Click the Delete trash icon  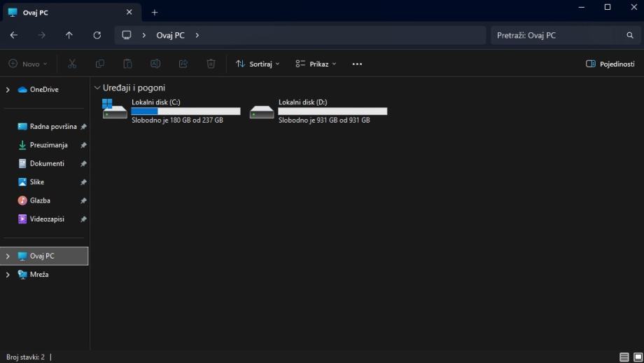pyautogui.click(x=211, y=64)
